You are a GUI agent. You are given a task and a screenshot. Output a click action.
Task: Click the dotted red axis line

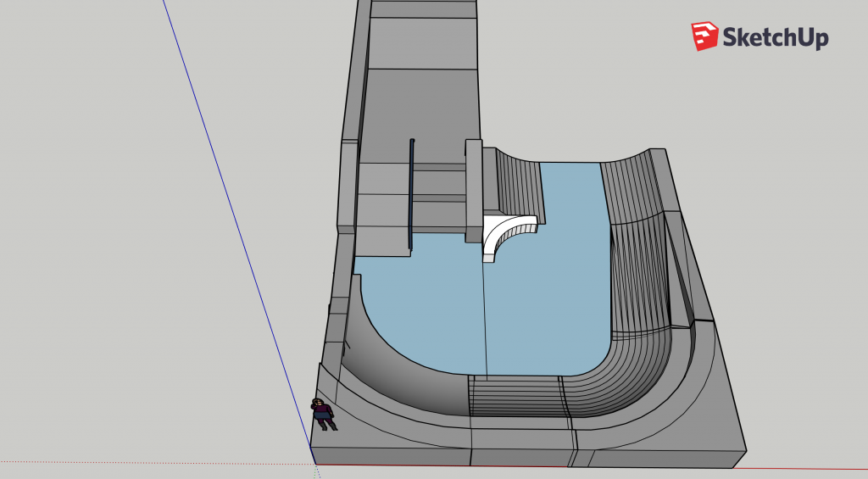[157, 463]
